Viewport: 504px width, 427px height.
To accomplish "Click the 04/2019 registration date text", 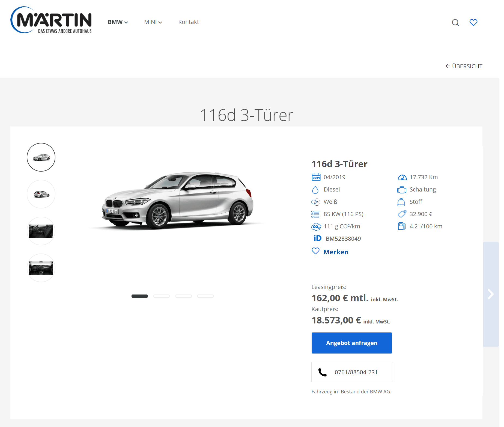I will 335,177.
